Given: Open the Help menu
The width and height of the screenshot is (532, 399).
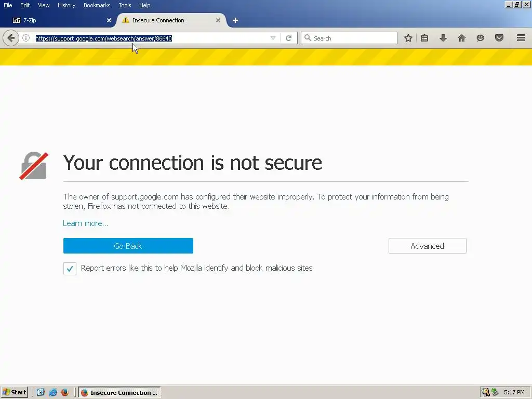Looking at the screenshot, I should coord(144,5).
